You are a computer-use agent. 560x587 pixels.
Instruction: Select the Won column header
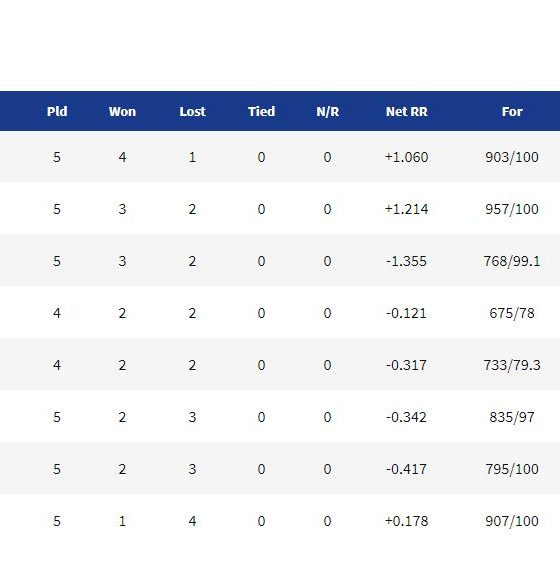[122, 112]
